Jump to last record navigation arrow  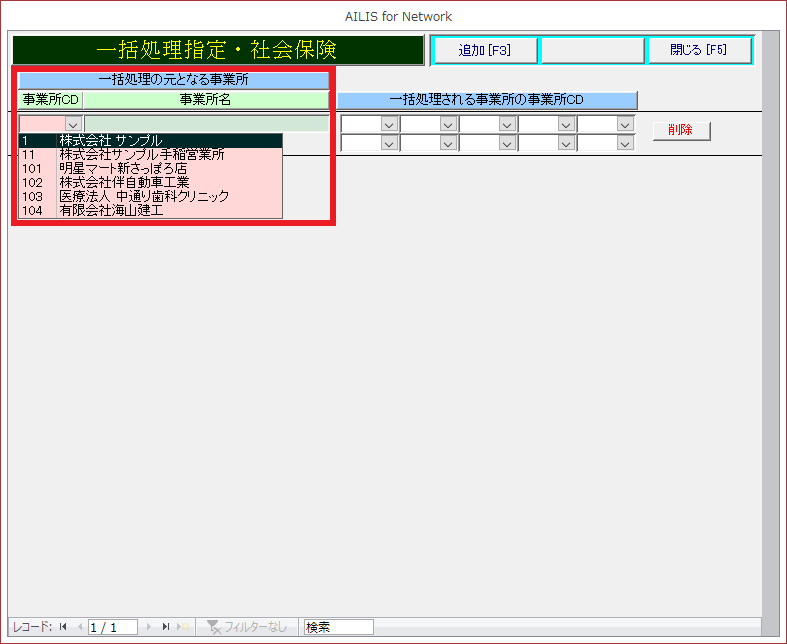(x=166, y=627)
